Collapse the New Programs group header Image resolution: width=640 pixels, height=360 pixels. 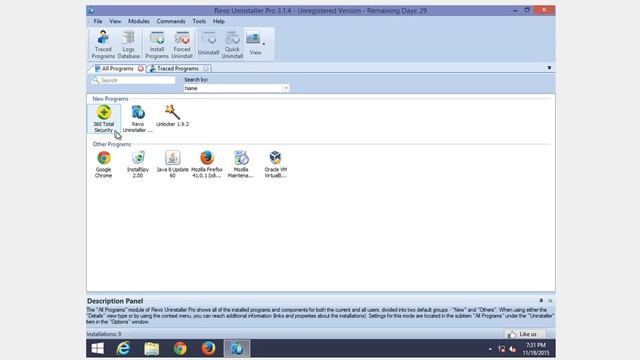point(110,99)
